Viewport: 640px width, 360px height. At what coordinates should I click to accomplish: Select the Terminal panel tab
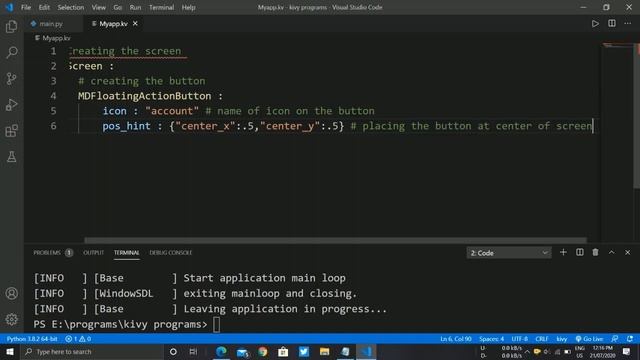[x=126, y=253]
